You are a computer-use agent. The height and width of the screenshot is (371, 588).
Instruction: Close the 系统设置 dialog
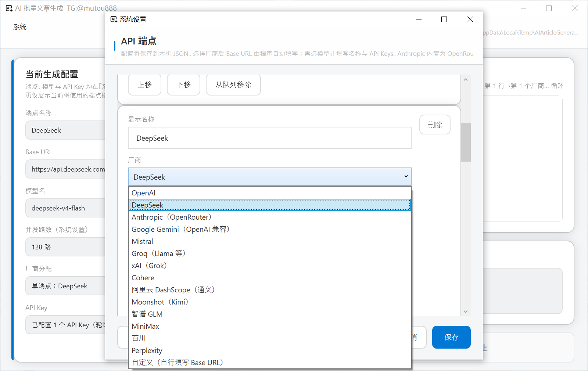click(x=470, y=19)
